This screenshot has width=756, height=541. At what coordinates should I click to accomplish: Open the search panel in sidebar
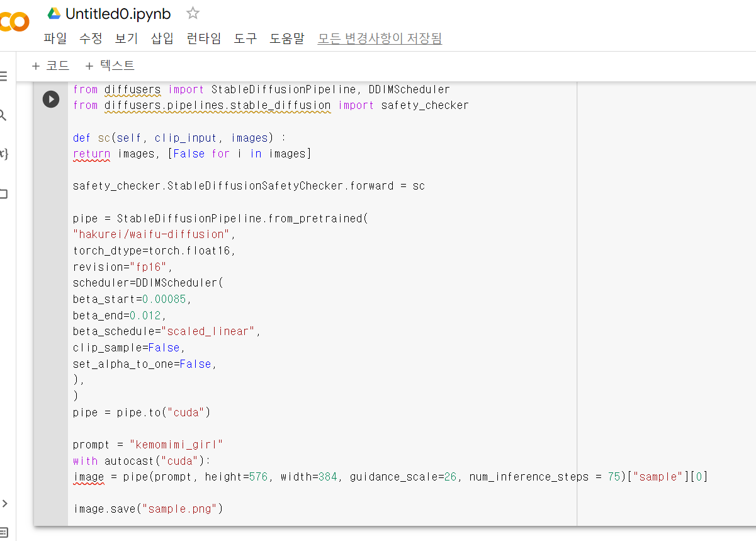coord(3,115)
